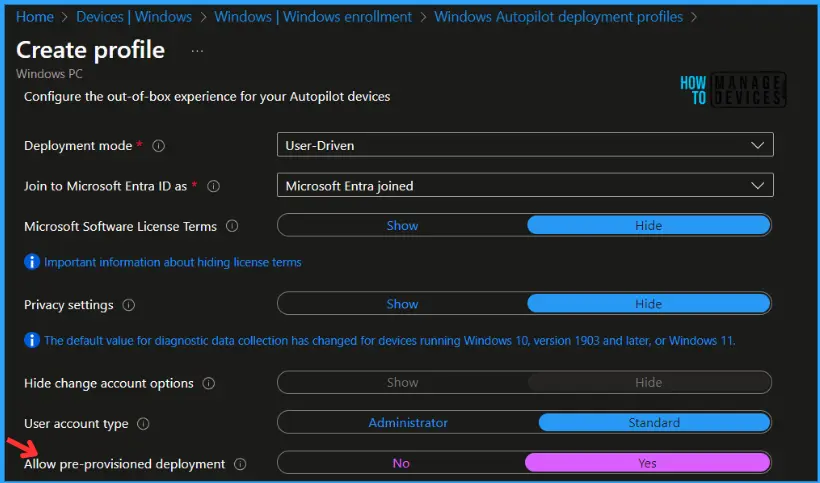Viewport: 820px width, 483px height.
Task: Click blue info icon beside diagnostic data notice
Action: tap(32, 340)
